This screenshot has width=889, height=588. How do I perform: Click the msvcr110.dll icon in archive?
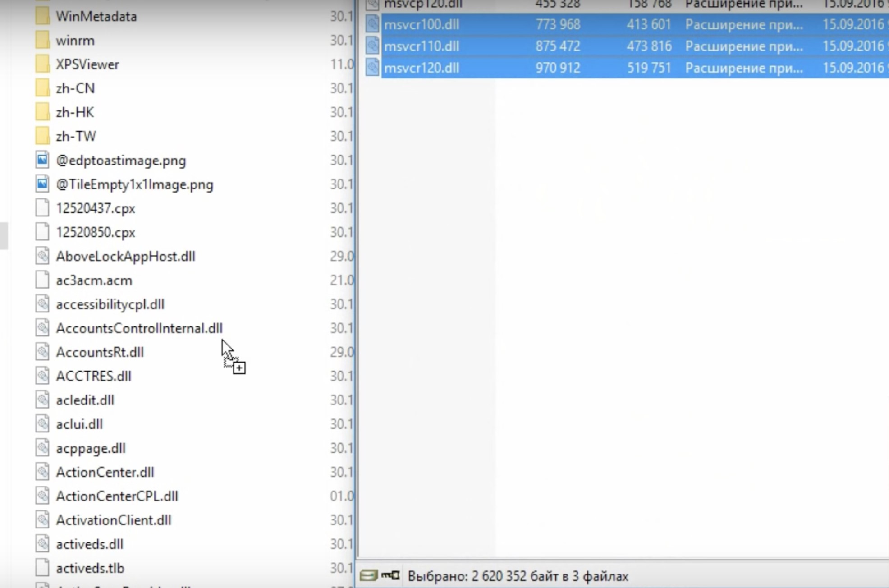coord(372,46)
